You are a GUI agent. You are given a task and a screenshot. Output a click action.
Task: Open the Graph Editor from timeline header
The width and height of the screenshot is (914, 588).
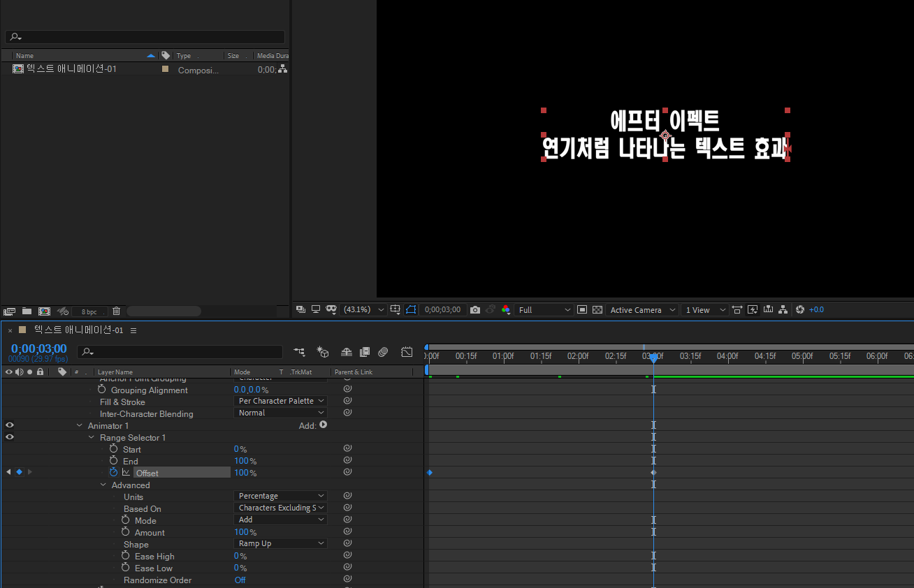click(407, 352)
